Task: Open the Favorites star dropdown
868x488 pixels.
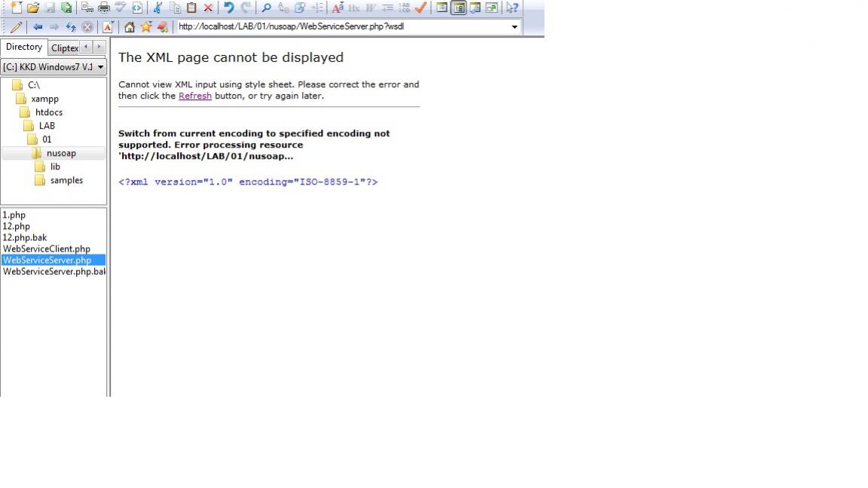Action: click(x=146, y=26)
